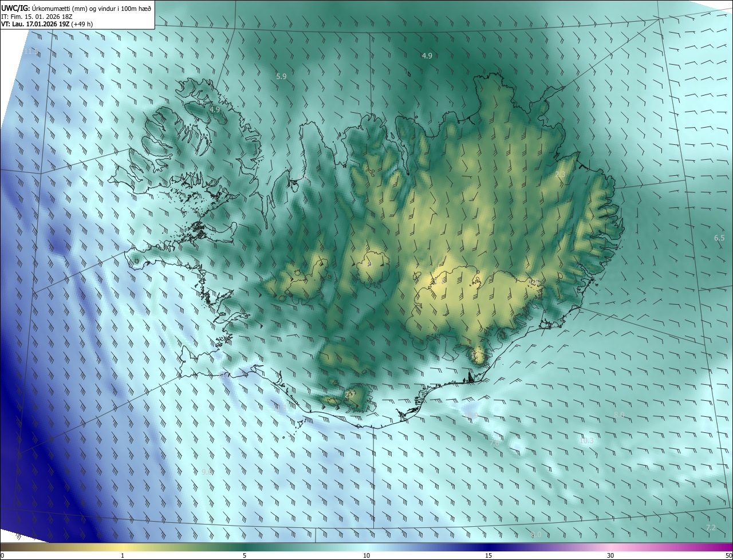Click the color scale tick labeled 1

[123, 556]
